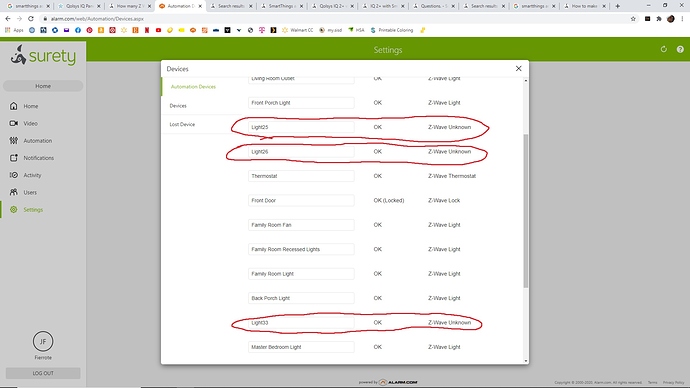Click the Front Door name field
This screenshot has height=388, width=690.
(x=301, y=200)
